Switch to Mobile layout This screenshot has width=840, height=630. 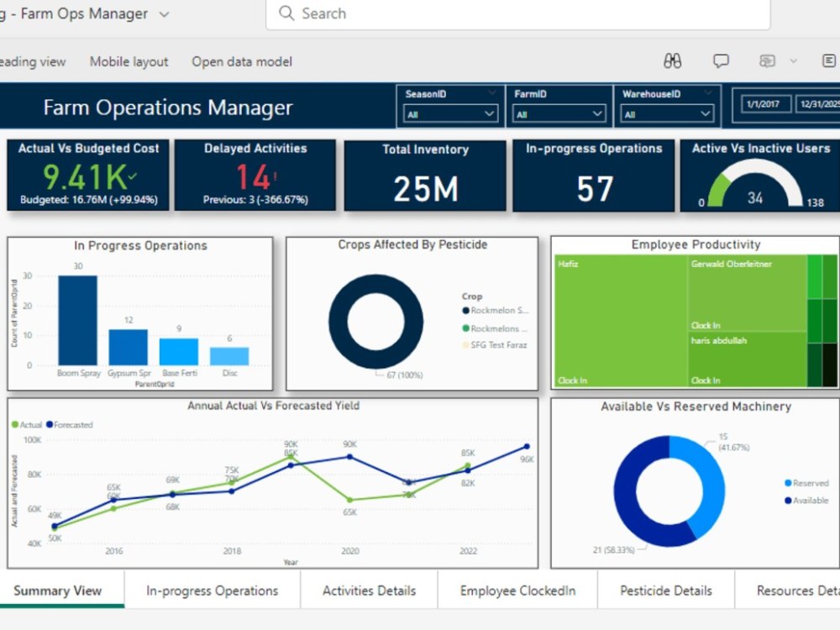pos(129,61)
